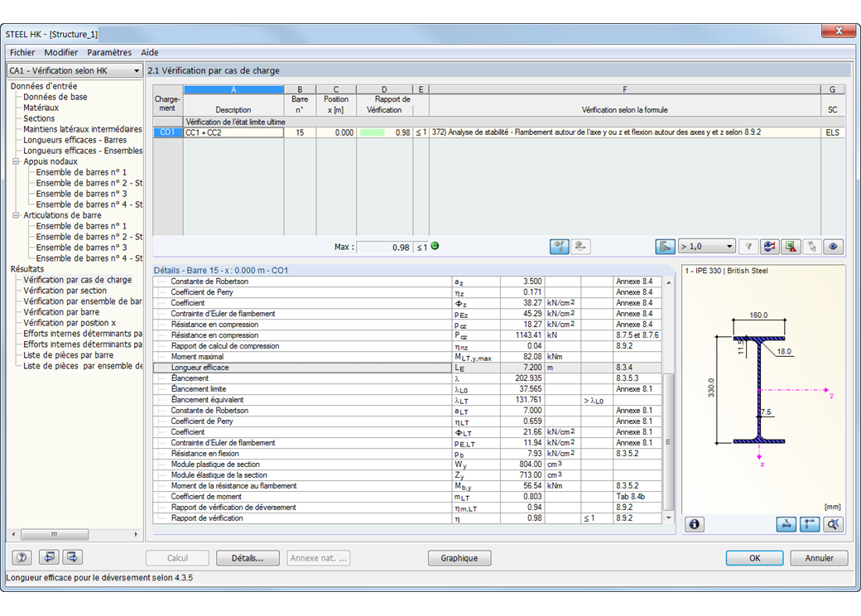Open section info with the 'i' icon
861x616 pixels.
coord(695,524)
